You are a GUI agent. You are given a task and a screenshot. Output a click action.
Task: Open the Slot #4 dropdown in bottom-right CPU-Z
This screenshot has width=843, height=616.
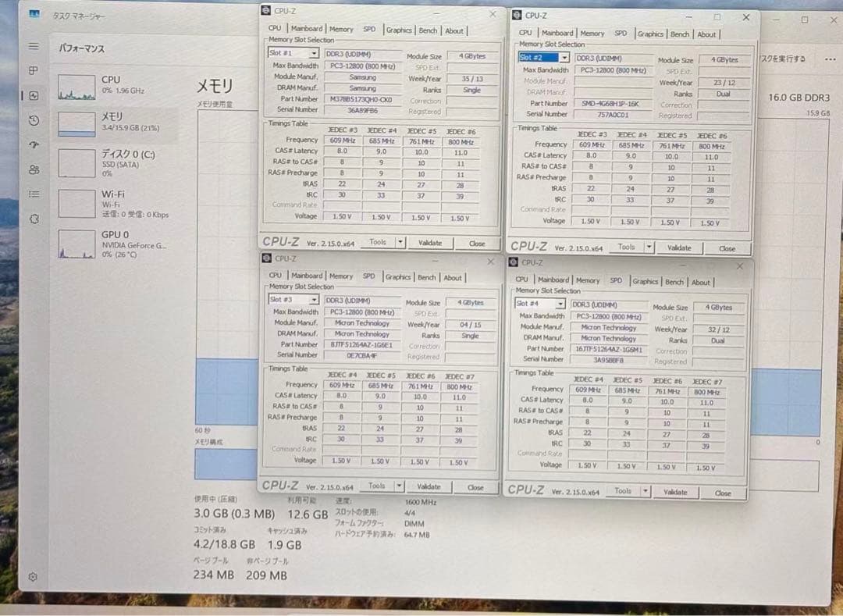point(539,303)
